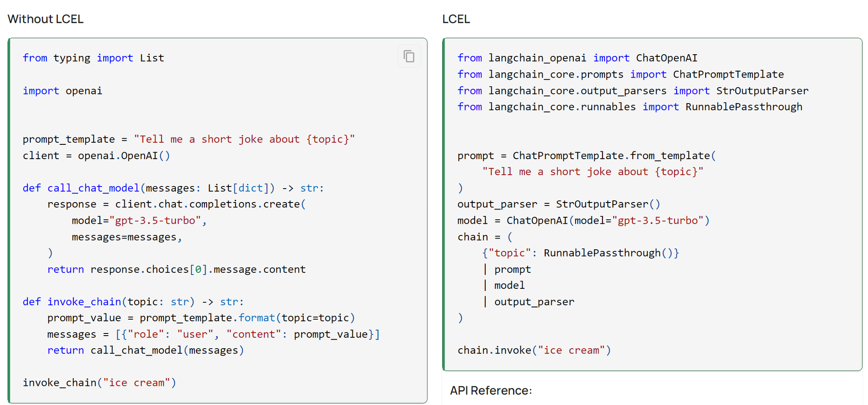This screenshot has width=868, height=405.
Task: Open the API Reference link
Action: pos(491,390)
